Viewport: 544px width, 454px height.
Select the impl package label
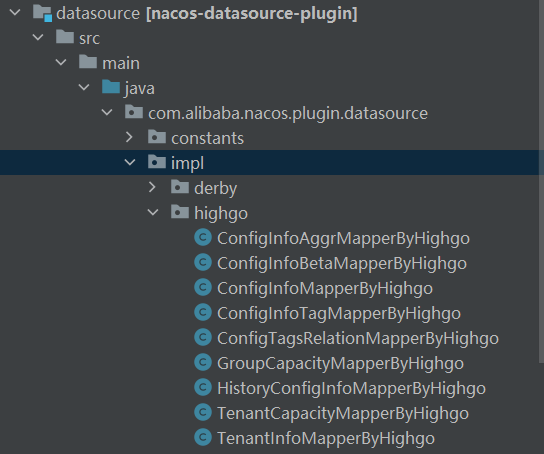(x=187, y=163)
